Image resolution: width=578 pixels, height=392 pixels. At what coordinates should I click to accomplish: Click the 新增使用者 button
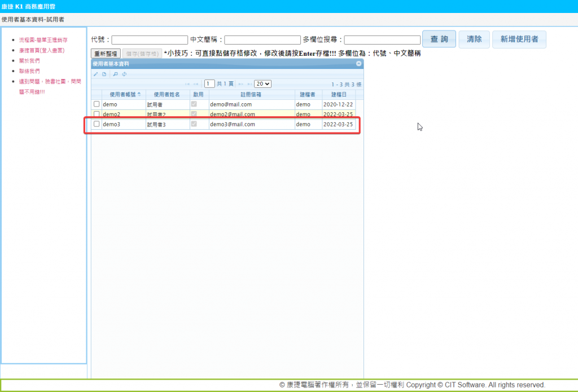tap(519, 39)
